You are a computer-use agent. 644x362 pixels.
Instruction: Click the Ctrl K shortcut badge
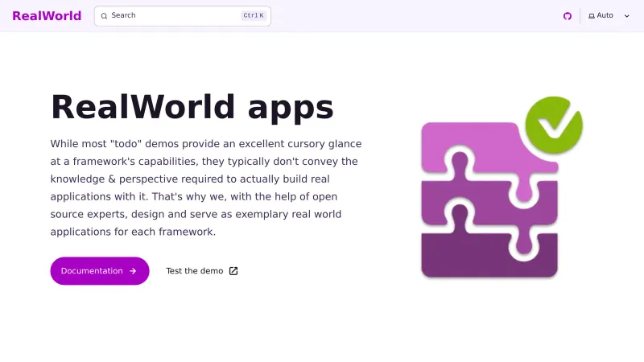[x=253, y=16]
